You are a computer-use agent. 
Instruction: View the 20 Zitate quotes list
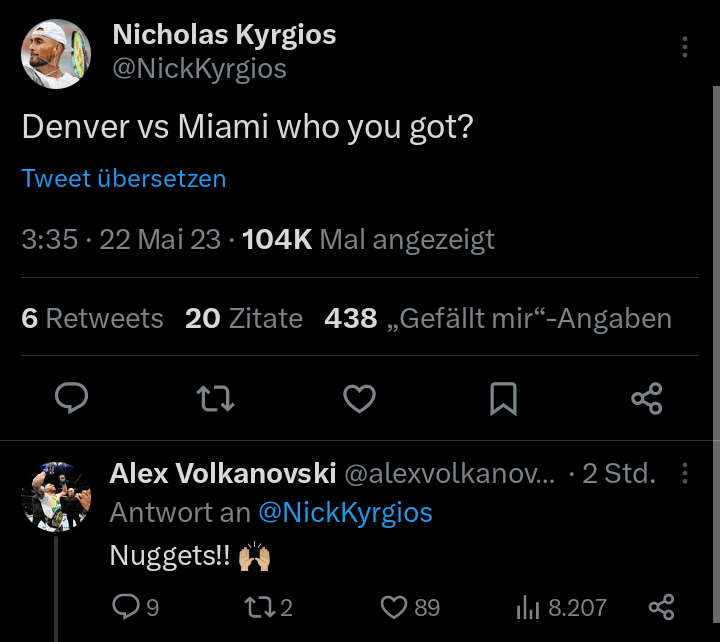[244, 318]
